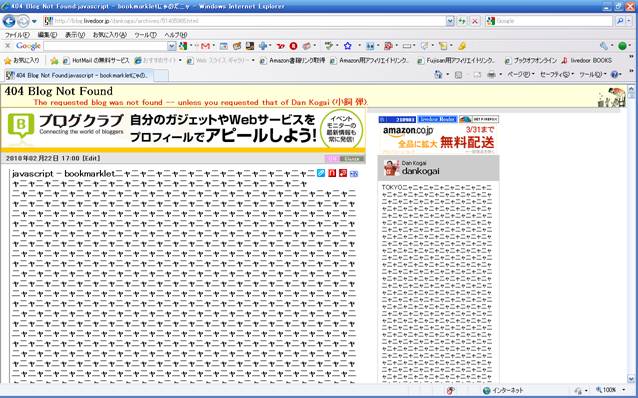Click the Print icon in command bar
Image resolution: width=638 pixels, height=398 pixels.
492,75
